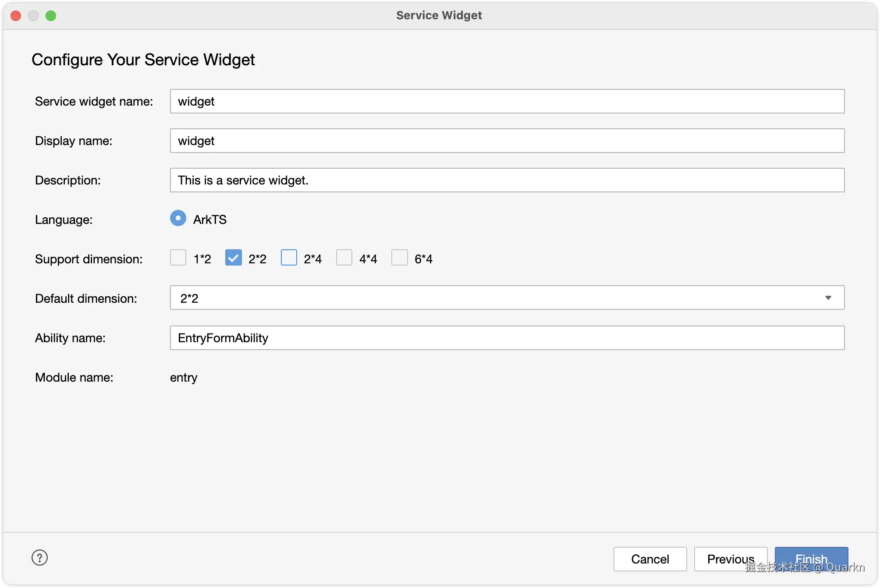Enable the 2*4 dimension checkbox
880x588 pixels.
click(x=289, y=258)
